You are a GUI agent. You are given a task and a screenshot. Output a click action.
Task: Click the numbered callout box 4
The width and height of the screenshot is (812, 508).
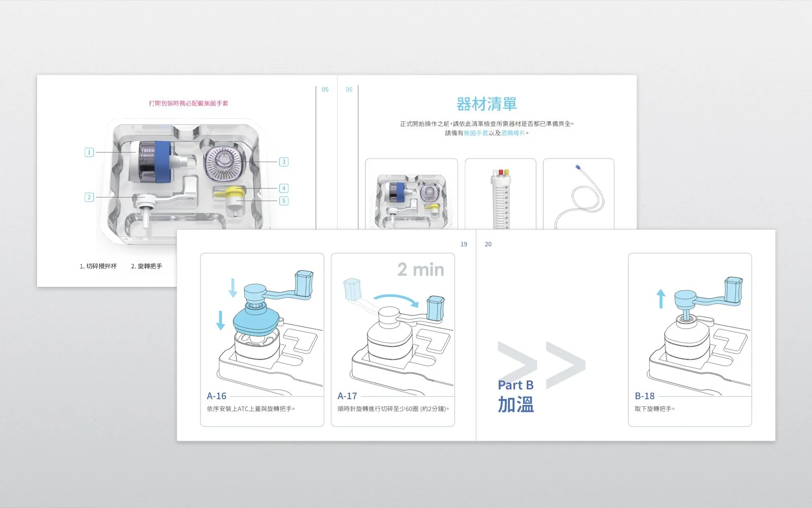[x=284, y=188]
